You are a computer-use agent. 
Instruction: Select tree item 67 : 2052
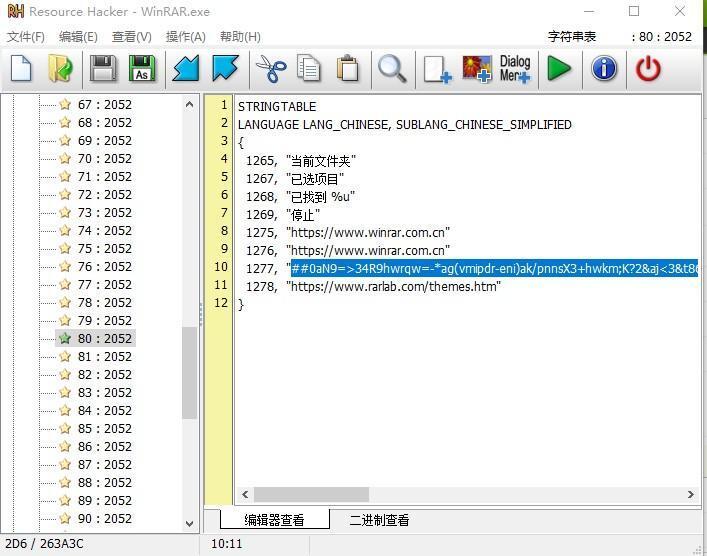click(x=104, y=104)
